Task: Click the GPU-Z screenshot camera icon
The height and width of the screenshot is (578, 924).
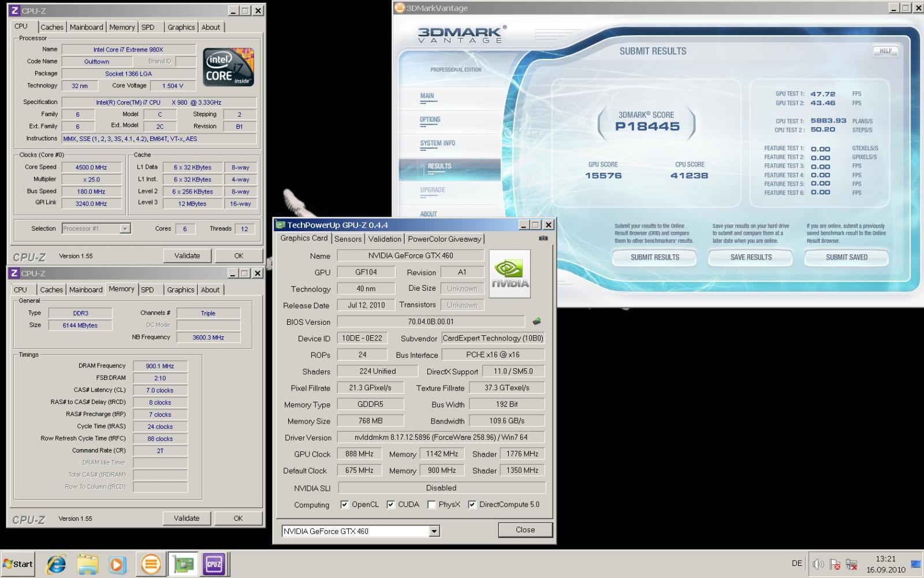Action: point(543,238)
